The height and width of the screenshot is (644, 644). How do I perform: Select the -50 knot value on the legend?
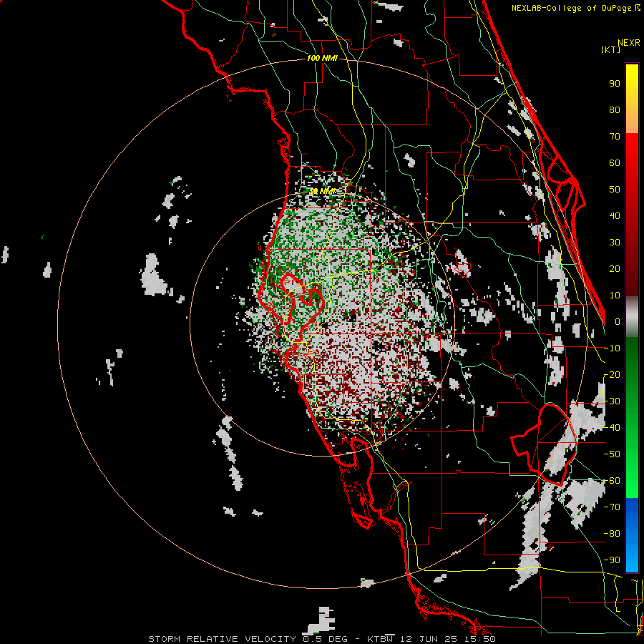pos(612,454)
